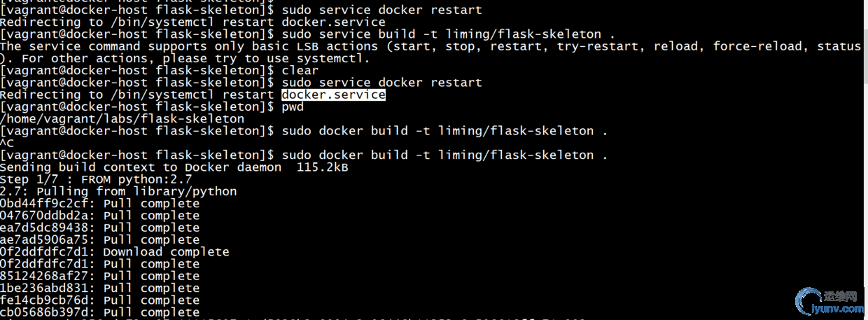Screen dimensions: 868x320
Task: Click the clear command line
Action: [x=160, y=71]
